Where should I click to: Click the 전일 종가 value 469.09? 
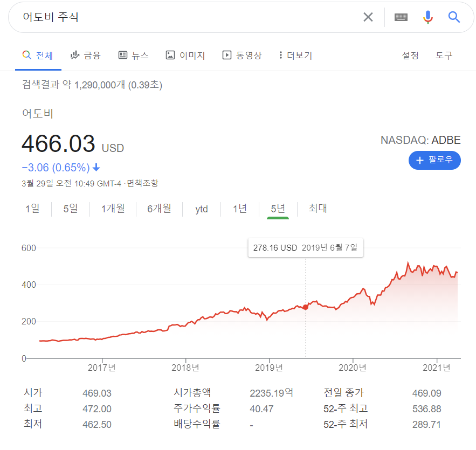pos(426,393)
